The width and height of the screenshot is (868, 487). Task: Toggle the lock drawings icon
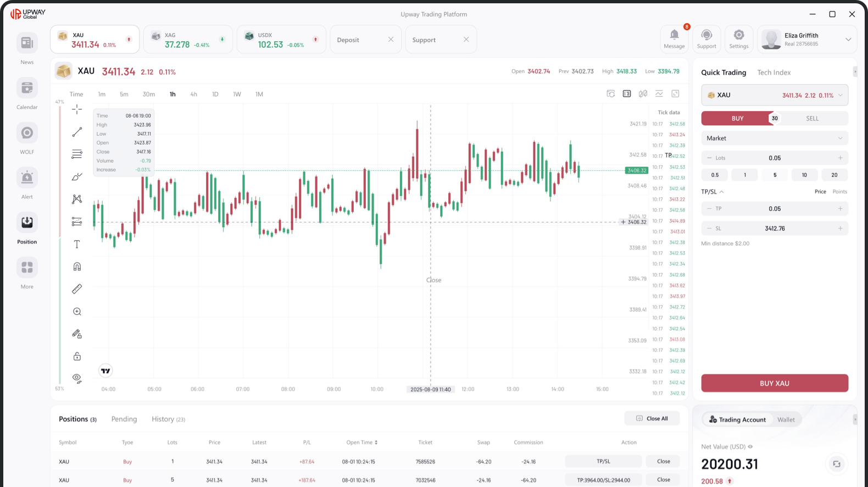[x=77, y=356]
